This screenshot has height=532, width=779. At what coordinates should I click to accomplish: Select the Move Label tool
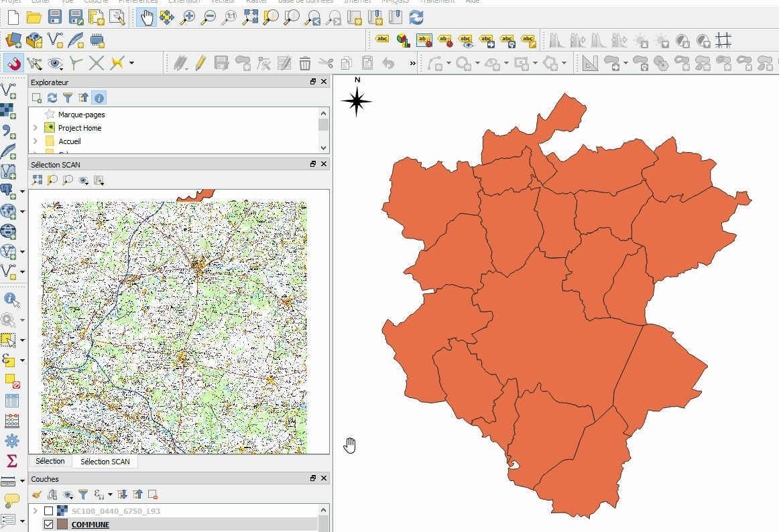pyautogui.click(x=487, y=41)
